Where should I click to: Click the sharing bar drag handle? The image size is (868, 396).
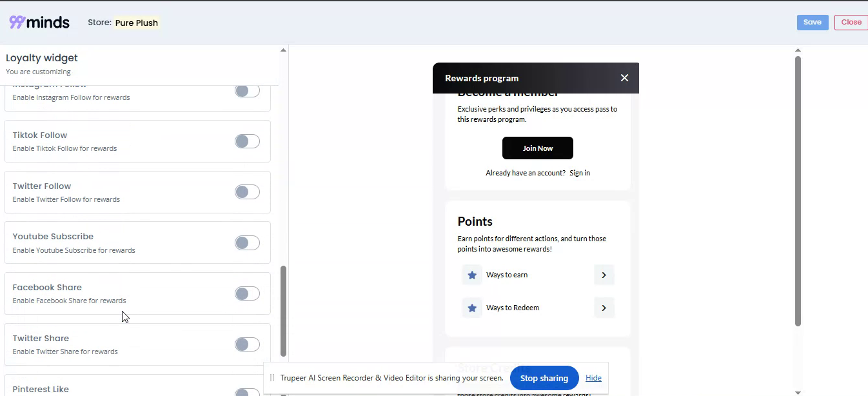272,378
